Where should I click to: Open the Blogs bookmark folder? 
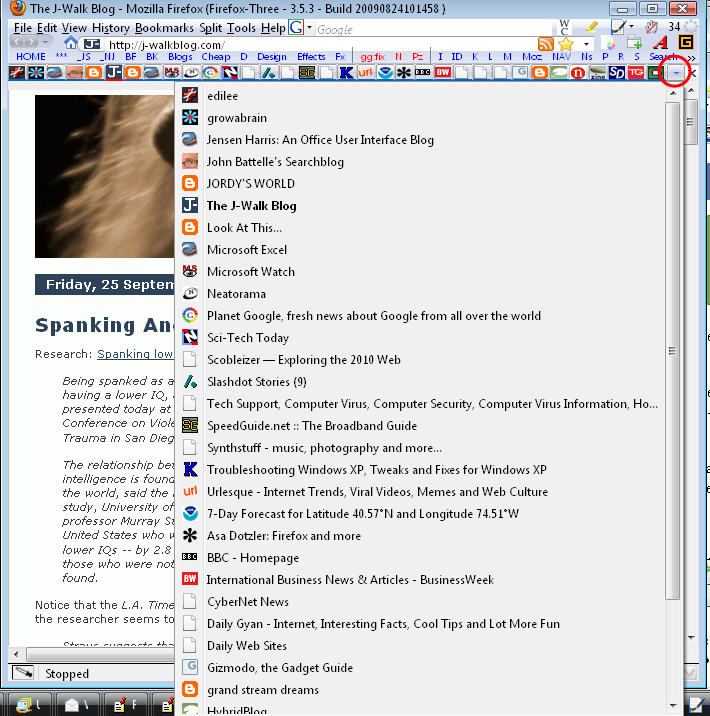click(x=180, y=57)
